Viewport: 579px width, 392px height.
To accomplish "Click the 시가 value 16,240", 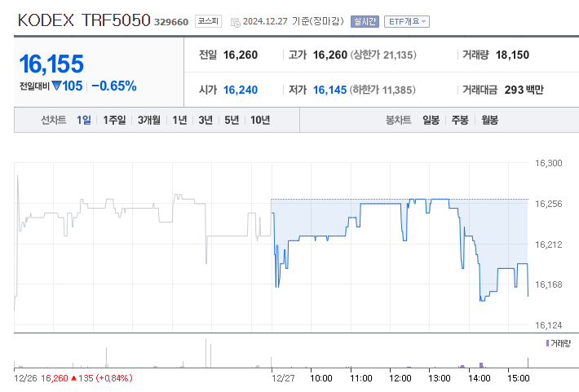I will 241,90.
